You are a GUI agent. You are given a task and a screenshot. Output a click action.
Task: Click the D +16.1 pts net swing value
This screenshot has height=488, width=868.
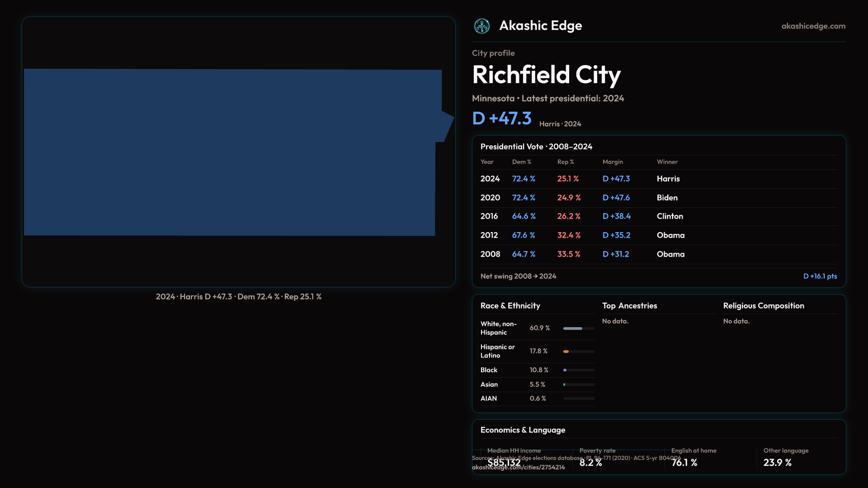[x=820, y=276]
